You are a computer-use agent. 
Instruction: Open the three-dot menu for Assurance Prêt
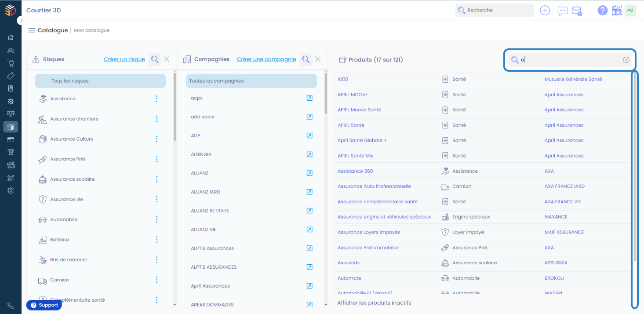pos(157,159)
